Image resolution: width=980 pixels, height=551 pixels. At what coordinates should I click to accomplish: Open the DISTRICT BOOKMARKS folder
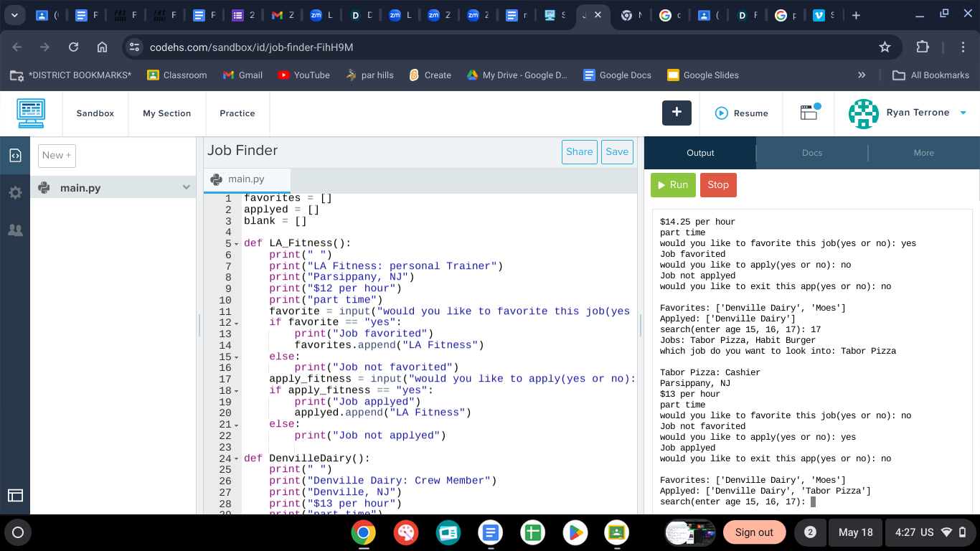tap(70, 75)
